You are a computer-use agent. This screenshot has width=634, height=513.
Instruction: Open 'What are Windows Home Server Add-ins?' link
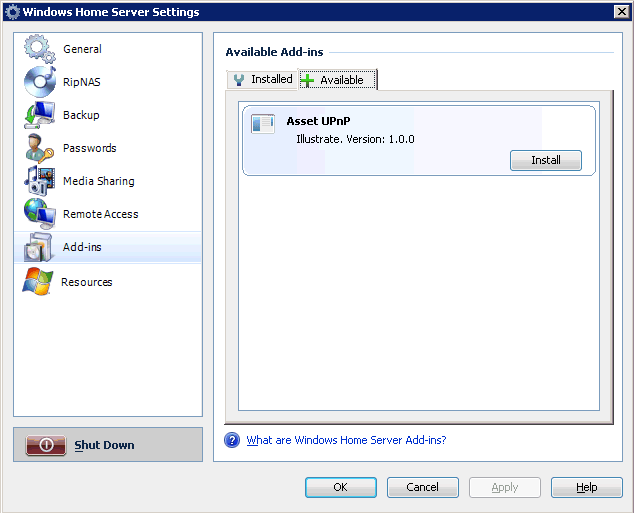coord(346,440)
